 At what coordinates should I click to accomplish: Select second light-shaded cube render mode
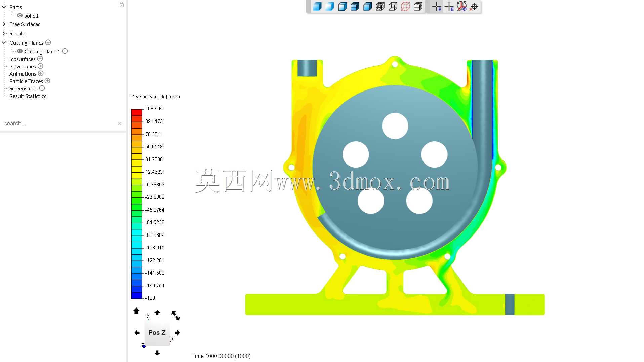330,6
